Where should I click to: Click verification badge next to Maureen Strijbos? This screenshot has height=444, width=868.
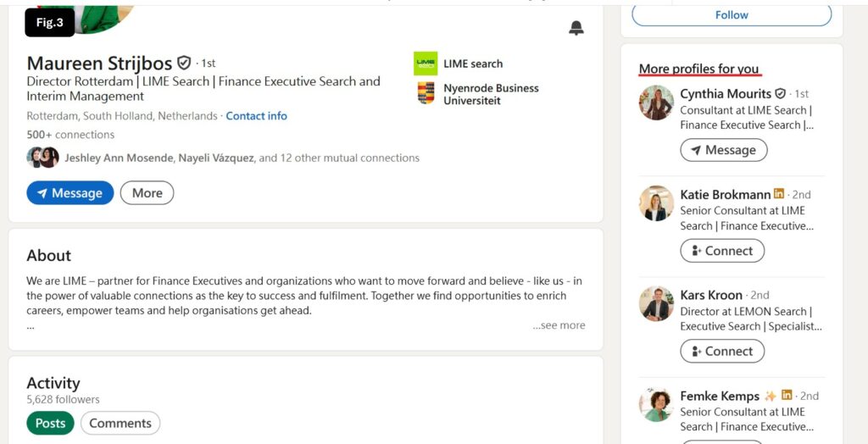tap(184, 64)
